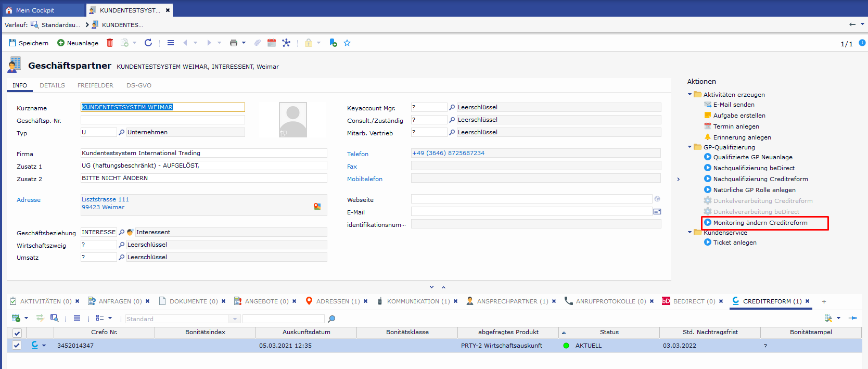Click the blue refresh icon in toolbar
The image size is (868, 369).
coord(148,43)
